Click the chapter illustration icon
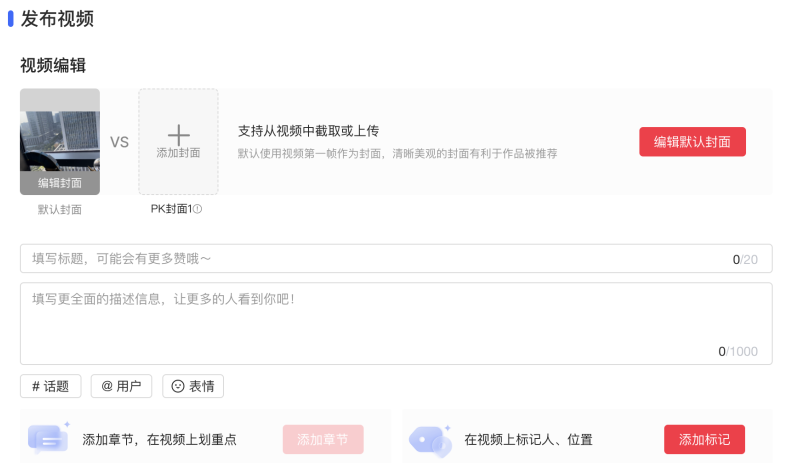Image resolution: width=787 pixels, height=463 pixels. [x=48, y=439]
